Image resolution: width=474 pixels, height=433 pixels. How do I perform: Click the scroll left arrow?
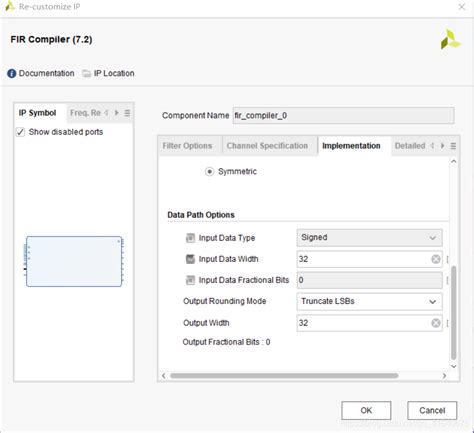tap(164, 376)
